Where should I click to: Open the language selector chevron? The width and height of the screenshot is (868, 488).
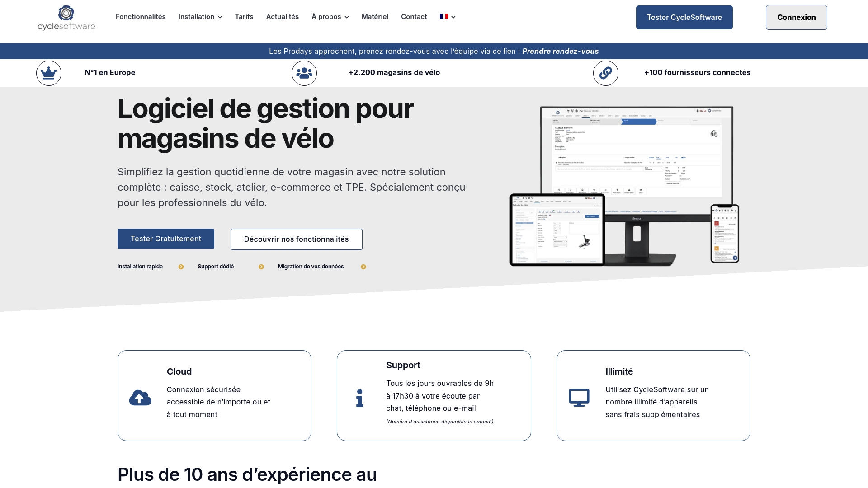pos(453,17)
